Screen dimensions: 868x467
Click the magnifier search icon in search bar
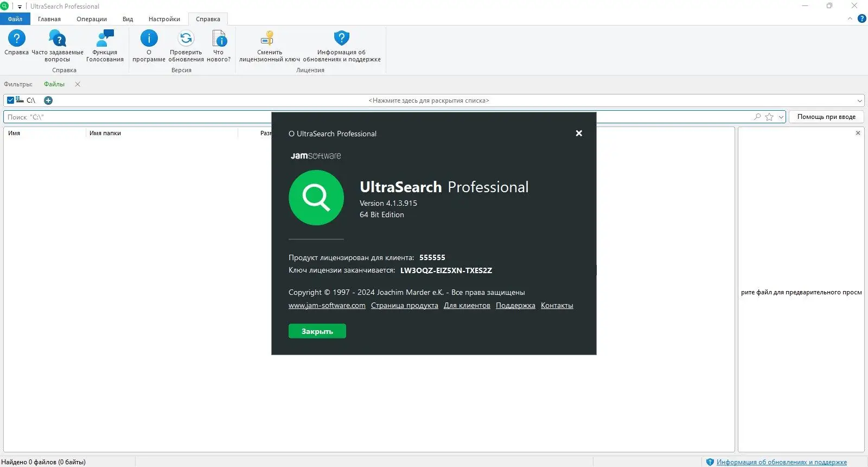tap(757, 117)
